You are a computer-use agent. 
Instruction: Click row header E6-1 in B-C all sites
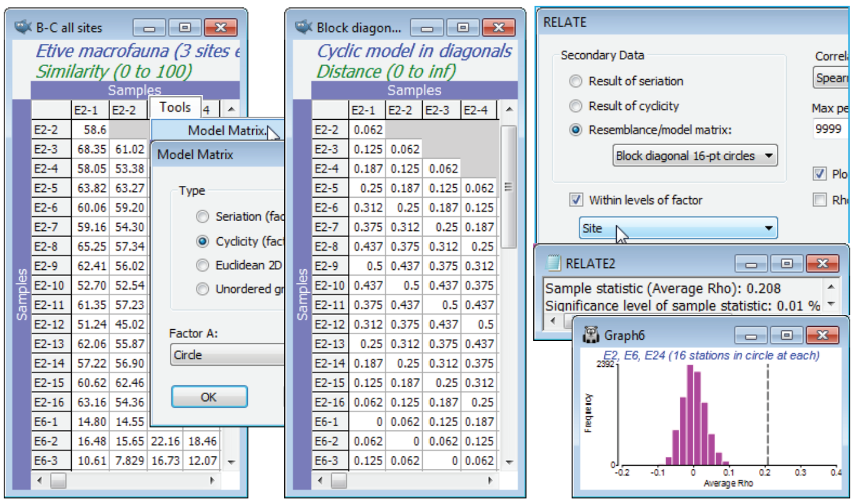click(50, 422)
